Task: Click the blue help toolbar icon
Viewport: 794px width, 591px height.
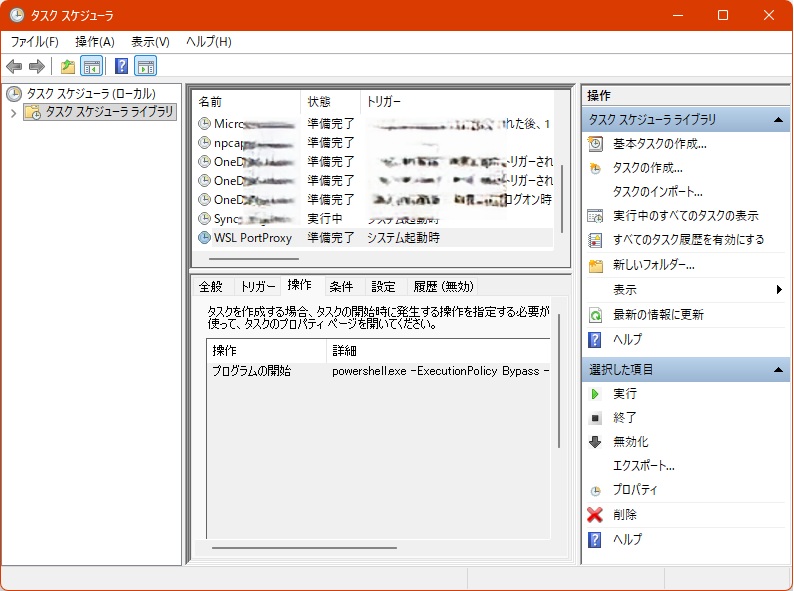Action: (x=121, y=67)
